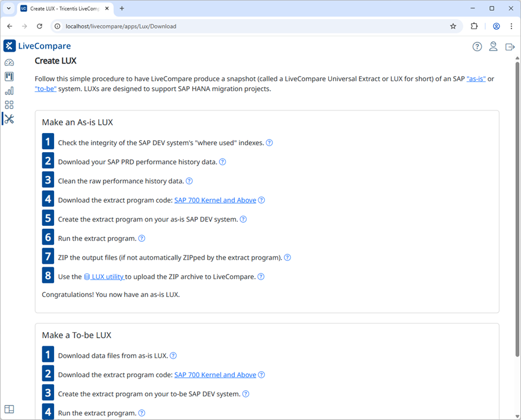
Task: Open the "to-be" link in the intro
Action: pos(46,89)
